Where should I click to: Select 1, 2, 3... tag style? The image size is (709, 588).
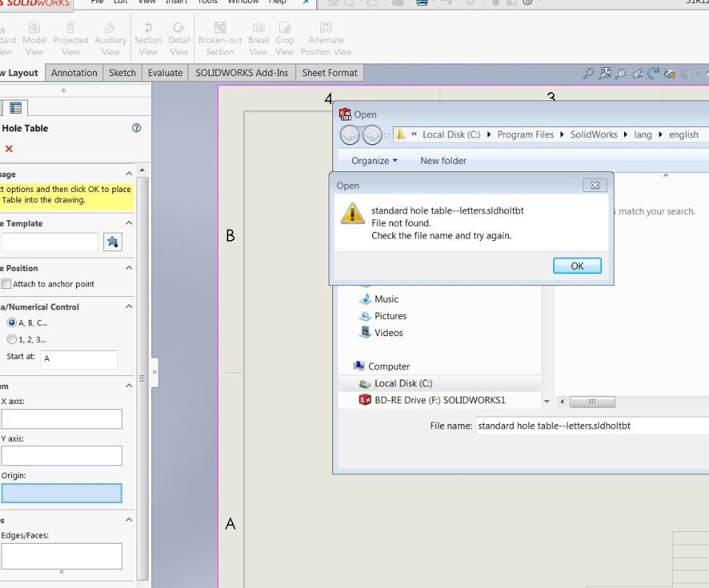(x=12, y=339)
